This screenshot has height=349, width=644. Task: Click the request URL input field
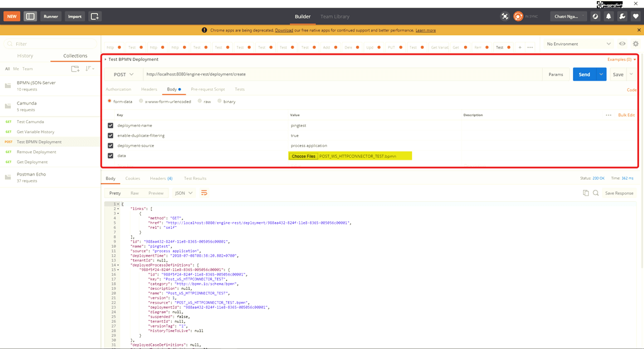pos(340,74)
